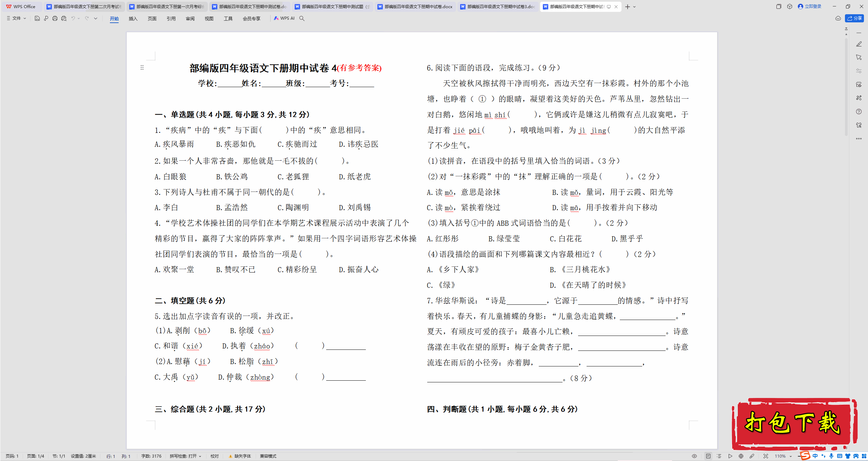Viewport: 868px width, 461px height.
Task: Click the pen writing mode icon in status bar
Action: click(x=752, y=456)
